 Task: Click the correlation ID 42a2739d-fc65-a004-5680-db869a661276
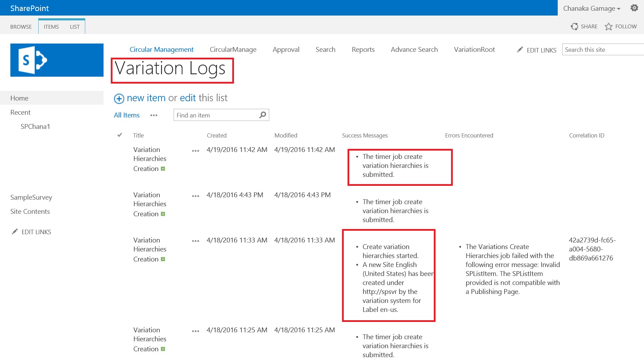[592, 249]
